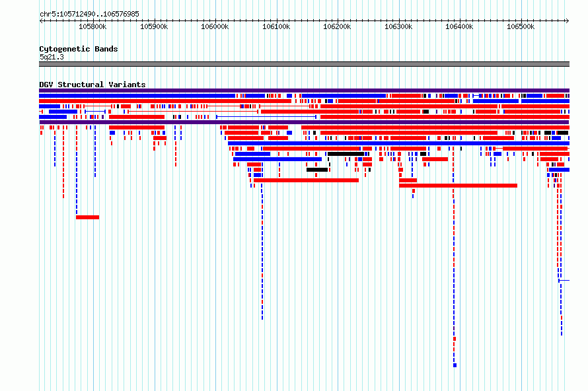Click the 106400k ruler tick label
Viewport: 588px width, 391px height.
[459, 26]
